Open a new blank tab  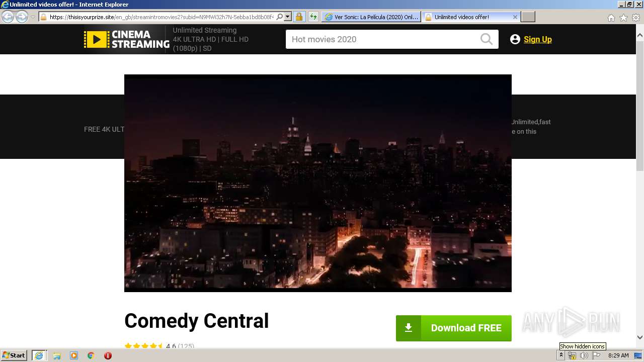[528, 17]
